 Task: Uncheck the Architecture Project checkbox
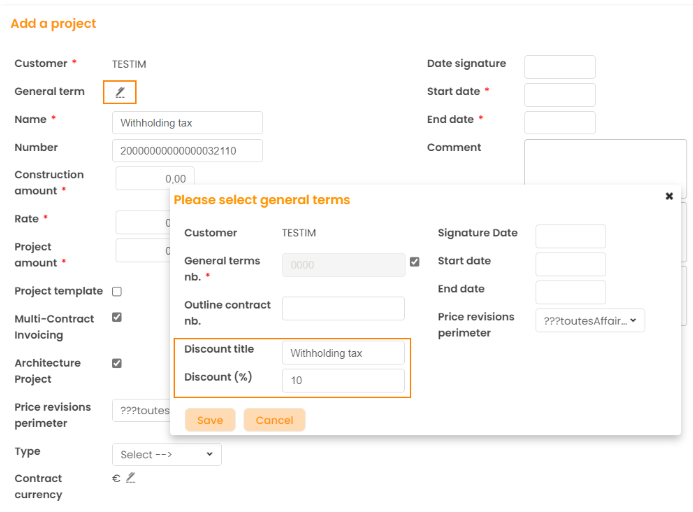point(117,363)
